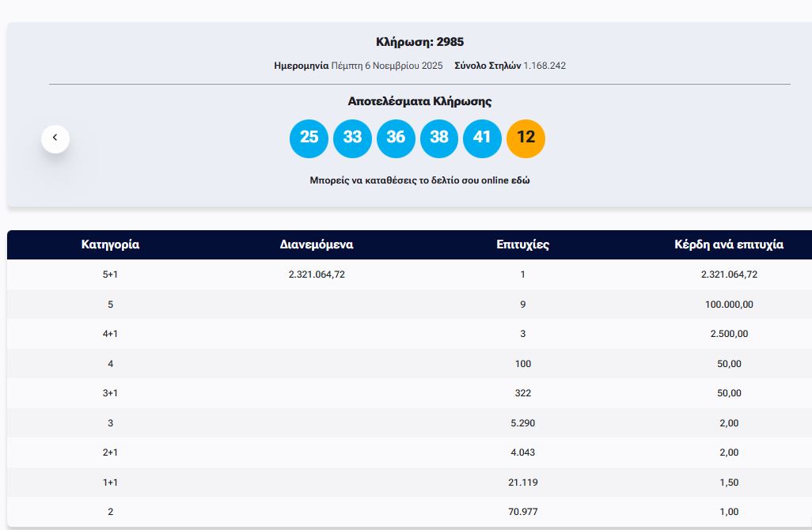Select the 4+1 category row label
Image resolution: width=812 pixels, height=530 pixels.
coord(110,334)
